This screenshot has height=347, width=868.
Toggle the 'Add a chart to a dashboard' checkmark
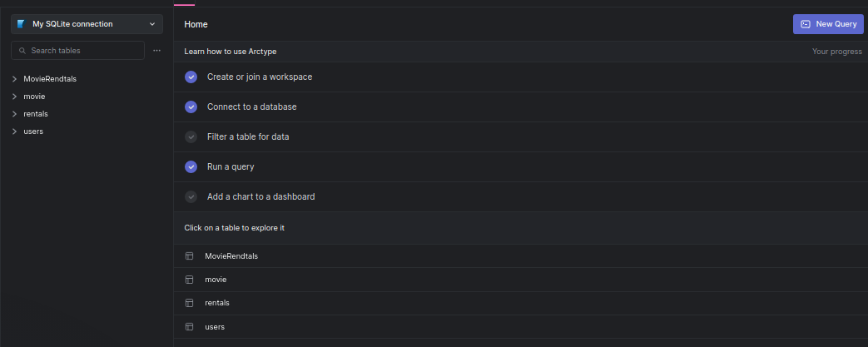pos(191,197)
